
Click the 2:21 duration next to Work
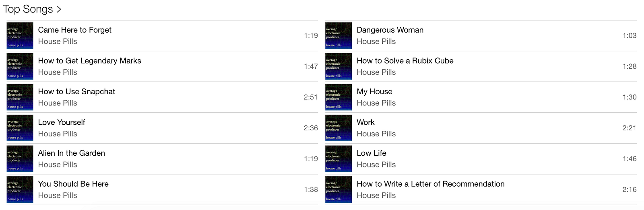tap(630, 128)
